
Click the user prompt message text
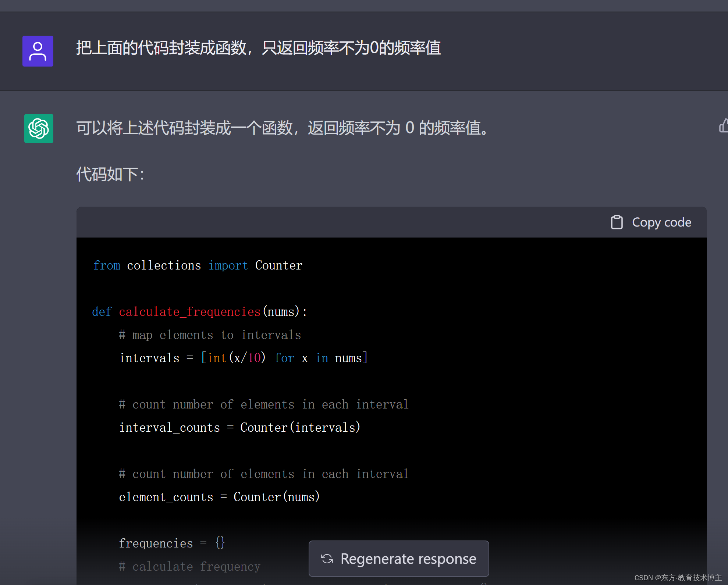258,48
